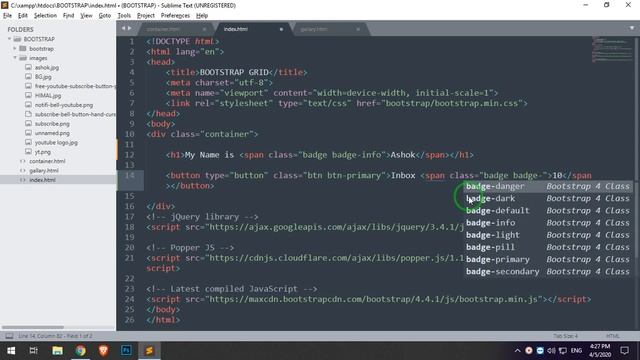Switch to the gallery.html tab

(x=313, y=29)
